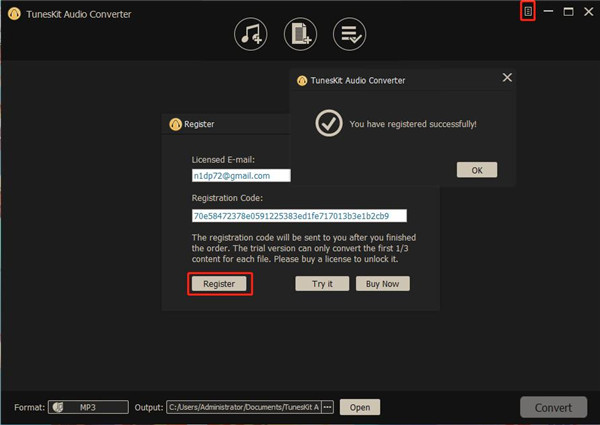Click Open next to output path

(x=360, y=407)
